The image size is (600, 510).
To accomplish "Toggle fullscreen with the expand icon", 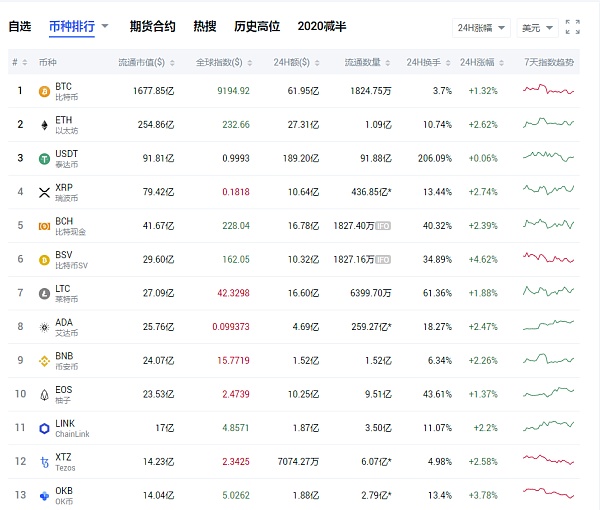I will point(572,27).
